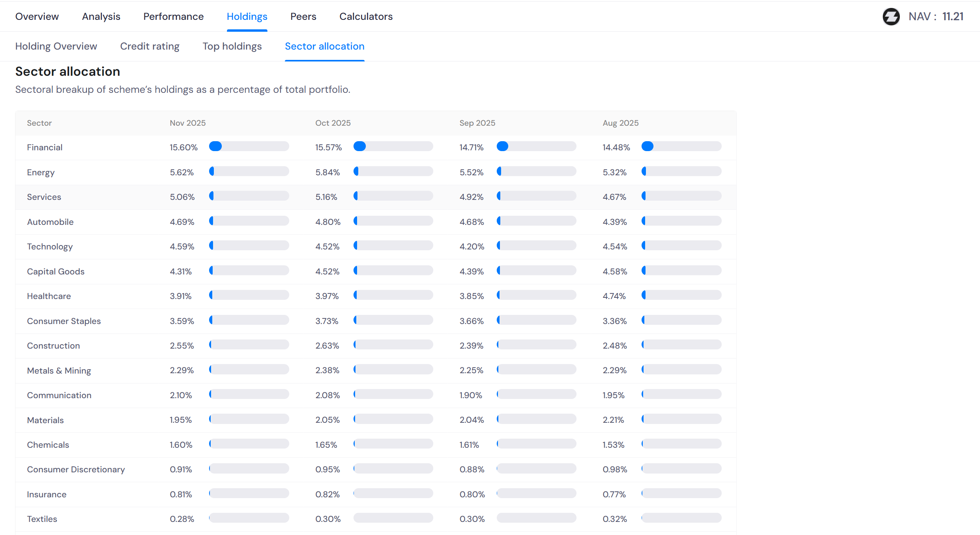Image resolution: width=980 pixels, height=535 pixels.
Task: Go to the Peers tab
Action: pos(303,17)
